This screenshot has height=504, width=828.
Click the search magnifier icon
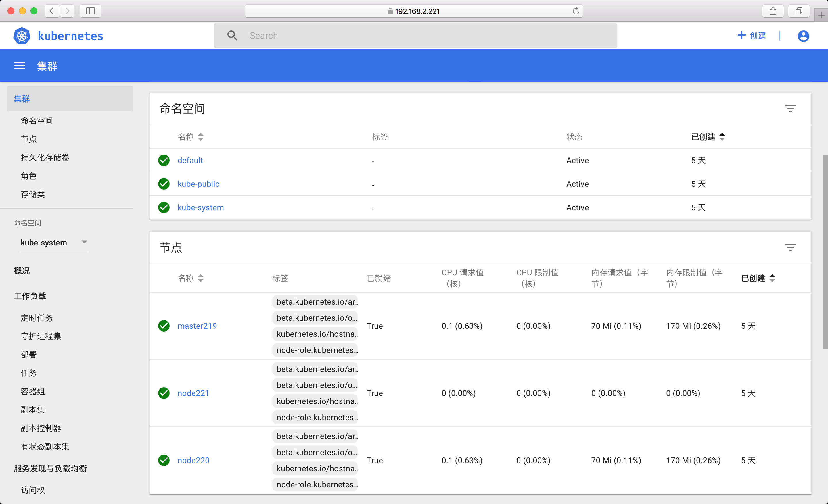tap(232, 36)
